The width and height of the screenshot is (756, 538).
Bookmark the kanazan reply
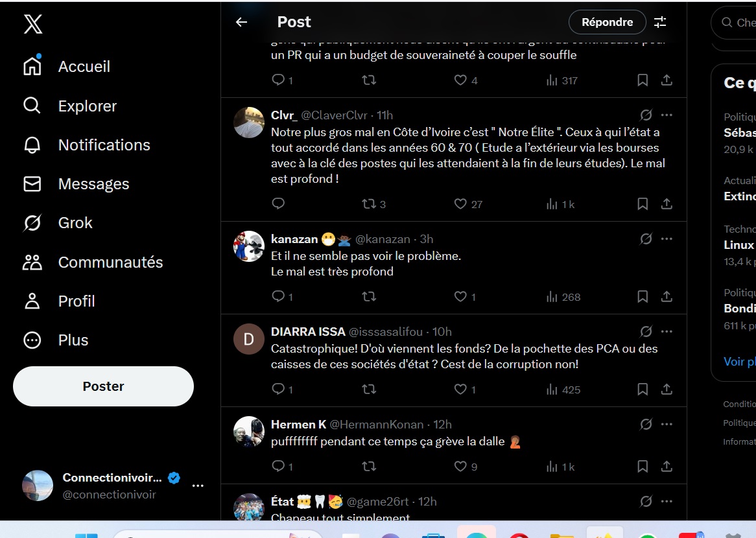pyautogui.click(x=643, y=297)
